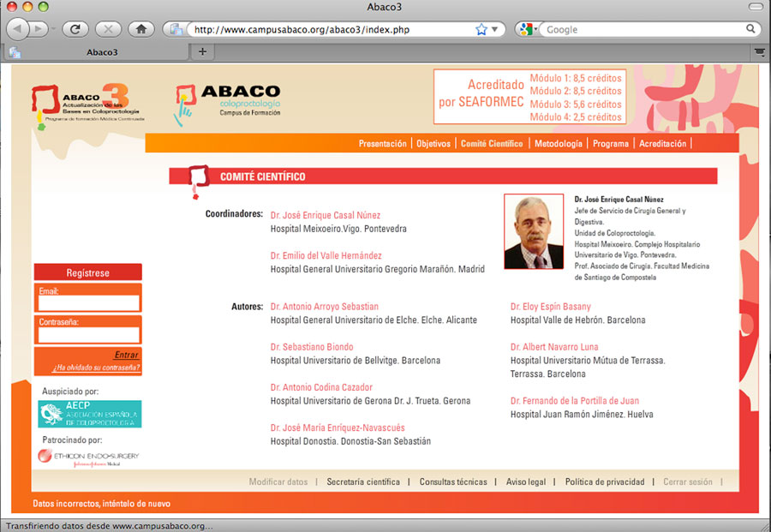Open the list all tabs button
The height and width of the screenshot is (532, 771).
760,51
